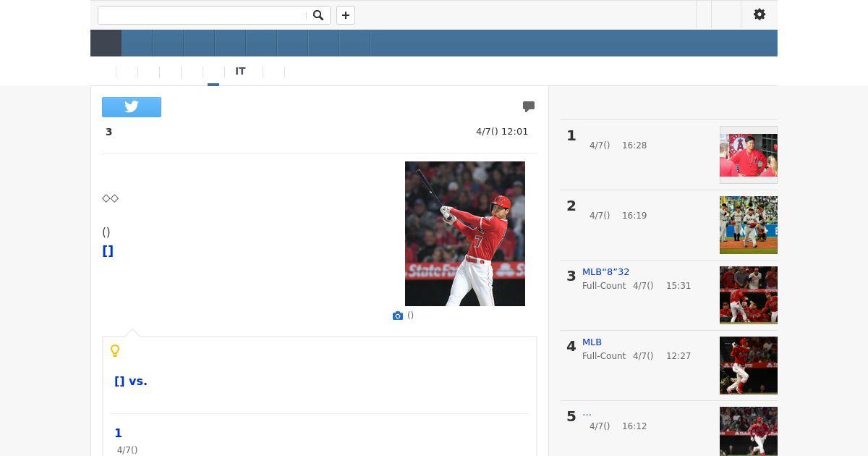Open ranking 2 thumbnail of players
This screenshot has width=868, height=456.
pyautogui.click(x=749, y=225)
